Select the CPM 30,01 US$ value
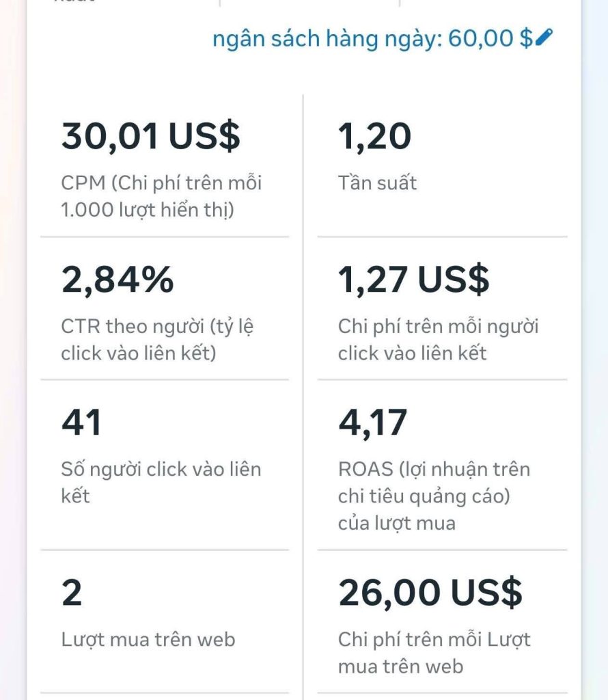This screenshot has height=700, width=608. (151, 136)
